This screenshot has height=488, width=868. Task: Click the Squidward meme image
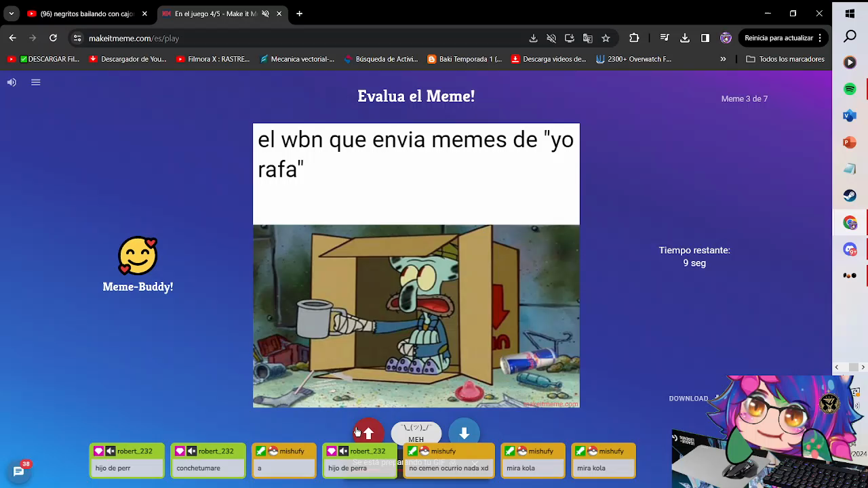click(416, 316)
